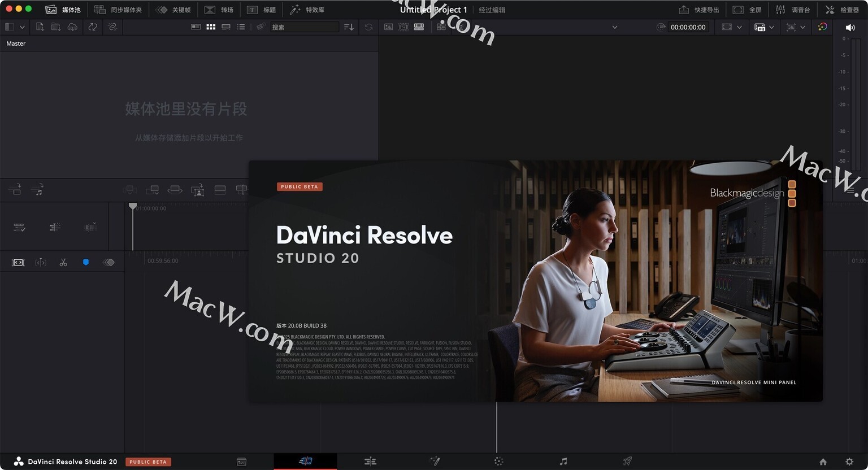Click the cloud download import icon

(72, 27)
